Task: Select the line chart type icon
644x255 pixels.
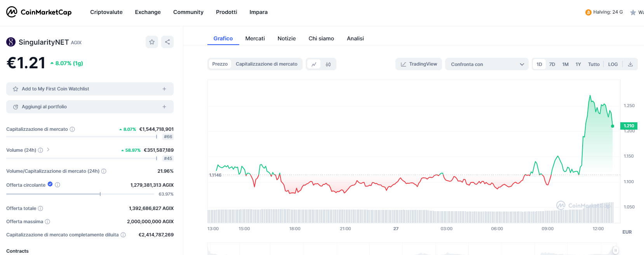Action: coord(314,64)
